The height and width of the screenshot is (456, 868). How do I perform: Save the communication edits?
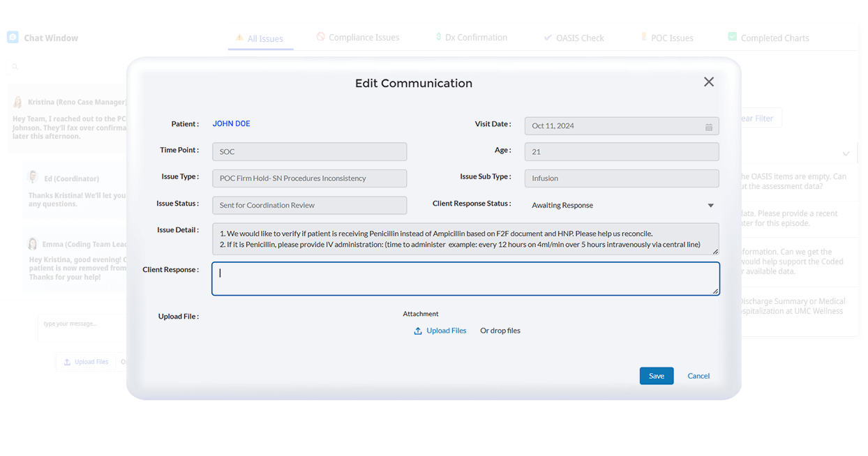pos(656,376)
